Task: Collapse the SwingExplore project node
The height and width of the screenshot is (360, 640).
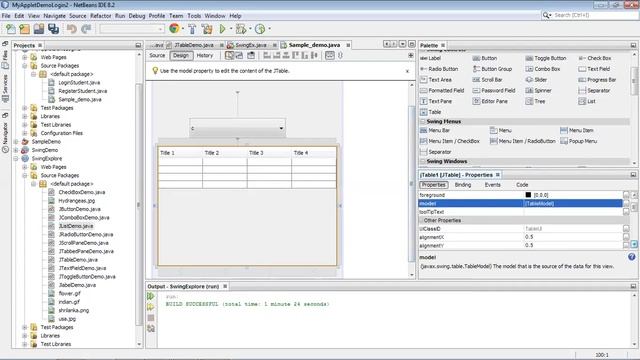Action: coord(16,158)
